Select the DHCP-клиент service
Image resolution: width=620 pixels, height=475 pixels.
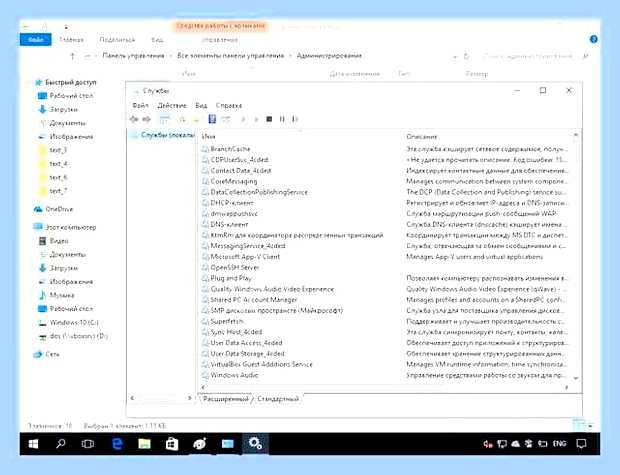pyautogui.click(x=232, y=202)
